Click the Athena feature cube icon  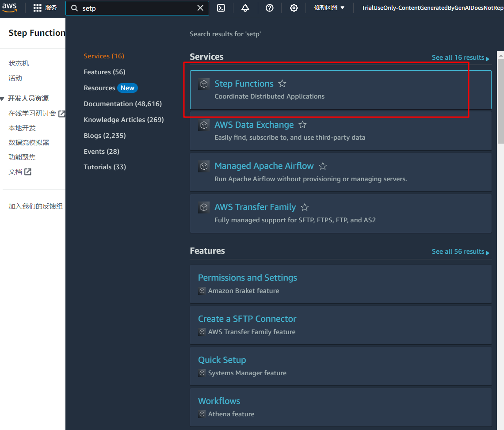202,414
